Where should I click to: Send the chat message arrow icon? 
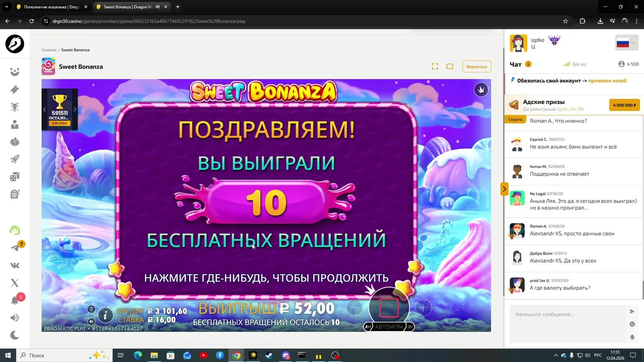[x=632, y=312]
